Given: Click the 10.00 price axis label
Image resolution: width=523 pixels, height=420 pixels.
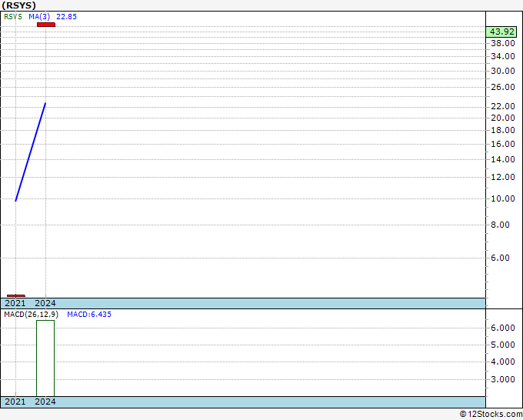Looking at the screenshot, I should click(503, 198).
